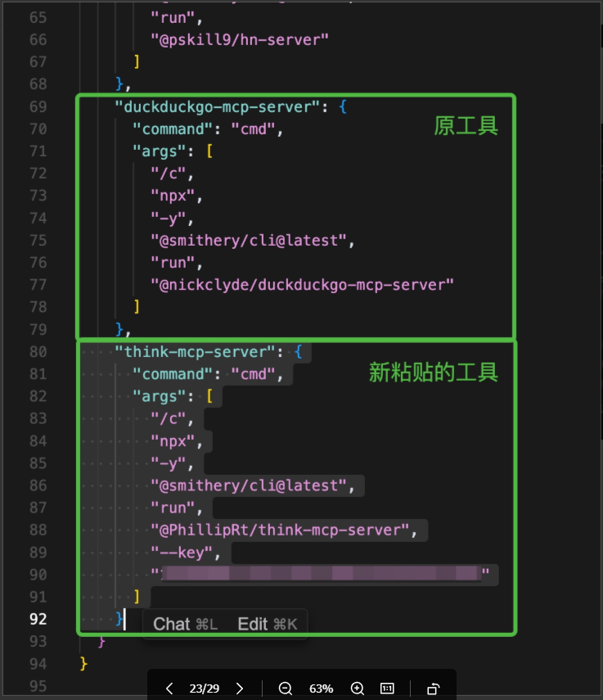Choose Edit in the inline popup
This screenshot has height=700, width=603.
pos(267,624)
